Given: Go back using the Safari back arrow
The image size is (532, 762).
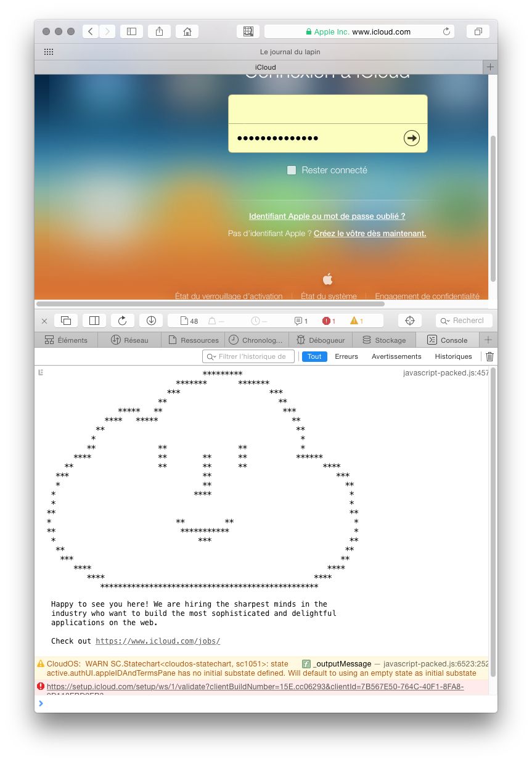Looking at the screenshot, I should [x=91, y=31].
